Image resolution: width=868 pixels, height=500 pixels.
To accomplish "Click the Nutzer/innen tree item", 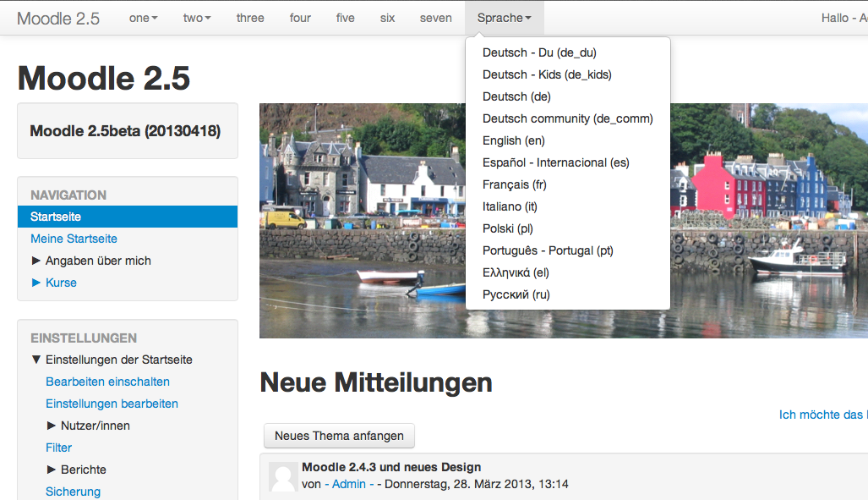I will pyautogui.click(x=96, y=426).
